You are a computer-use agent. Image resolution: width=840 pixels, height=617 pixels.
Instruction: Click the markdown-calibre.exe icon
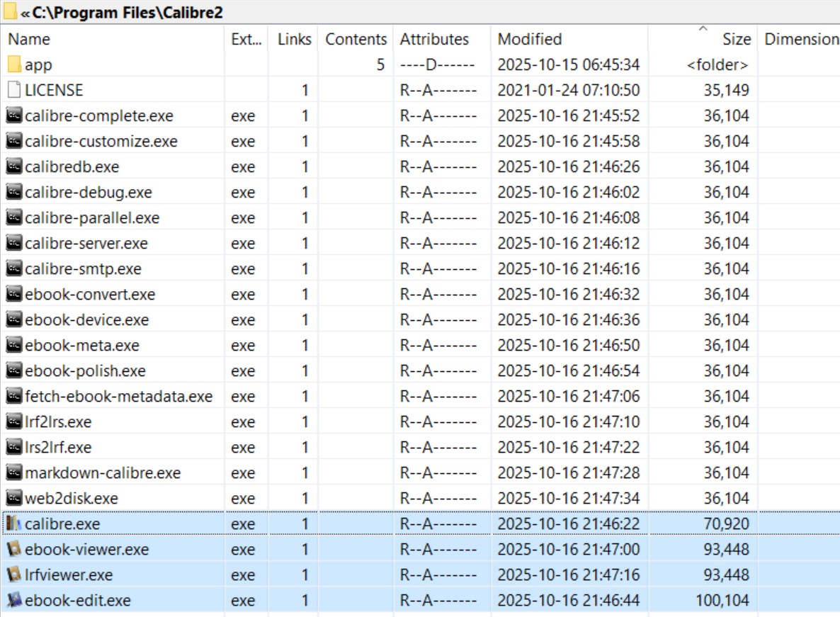[x=14, y=473]
